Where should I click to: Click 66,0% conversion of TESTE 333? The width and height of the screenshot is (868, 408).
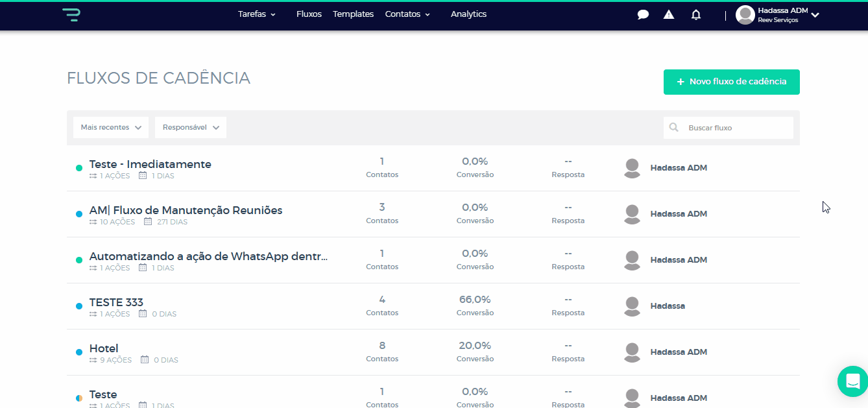tap(475, 300)
